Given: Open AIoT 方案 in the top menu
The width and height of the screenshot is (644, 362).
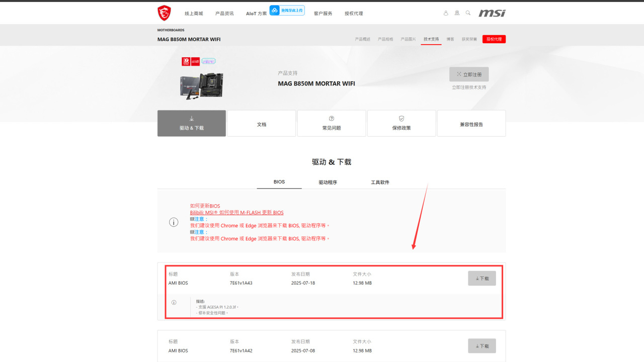Looking at the screenshot, I should (257, 14).
